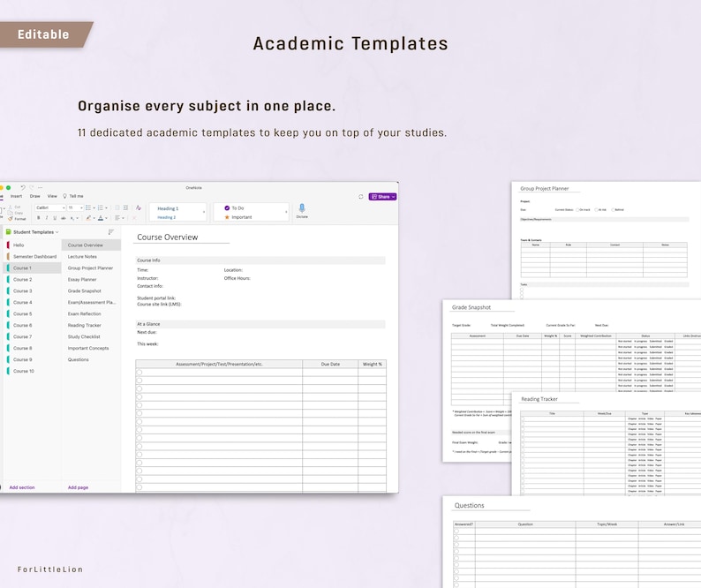Viewport: 701px width, 588px height.
Task: Open the Draw ribbon tab
Action: coord(34,196)
